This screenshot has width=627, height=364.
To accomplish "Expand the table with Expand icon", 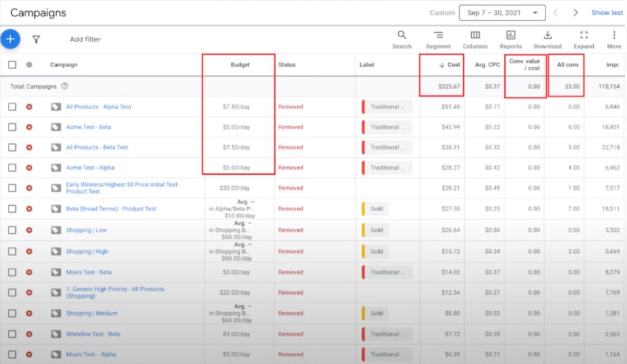I will coord(583,35).
